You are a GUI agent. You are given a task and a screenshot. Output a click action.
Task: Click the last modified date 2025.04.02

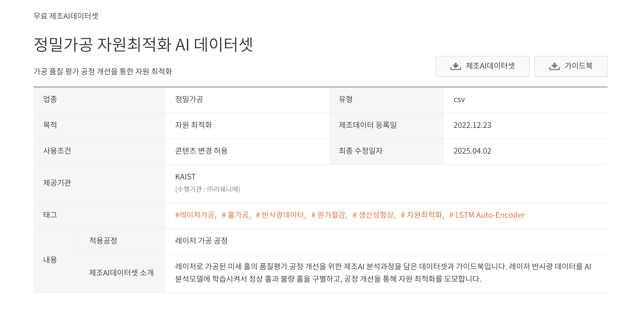pyautogui.click(x=472, y=151)
